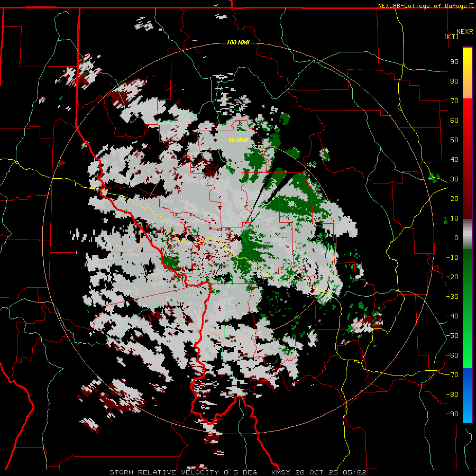Click the -30 knot scale label
Image resolution: width=476 pixels, height=476 pixels.
[x=452, y=297]
